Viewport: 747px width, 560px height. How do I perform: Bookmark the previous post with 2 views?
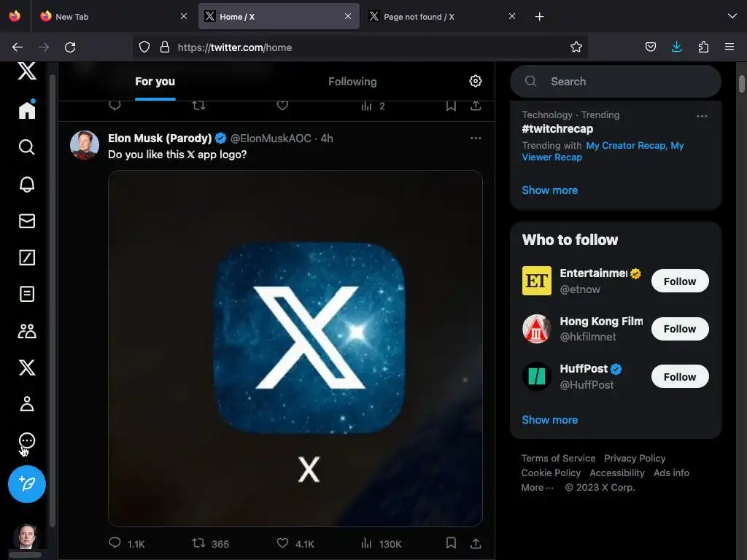point(451,105)
